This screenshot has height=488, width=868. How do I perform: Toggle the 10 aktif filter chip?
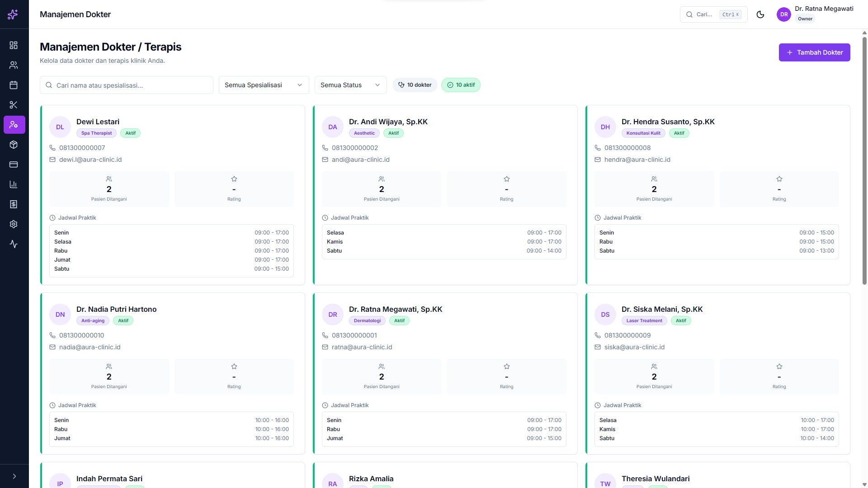click(x=461, y=85)
